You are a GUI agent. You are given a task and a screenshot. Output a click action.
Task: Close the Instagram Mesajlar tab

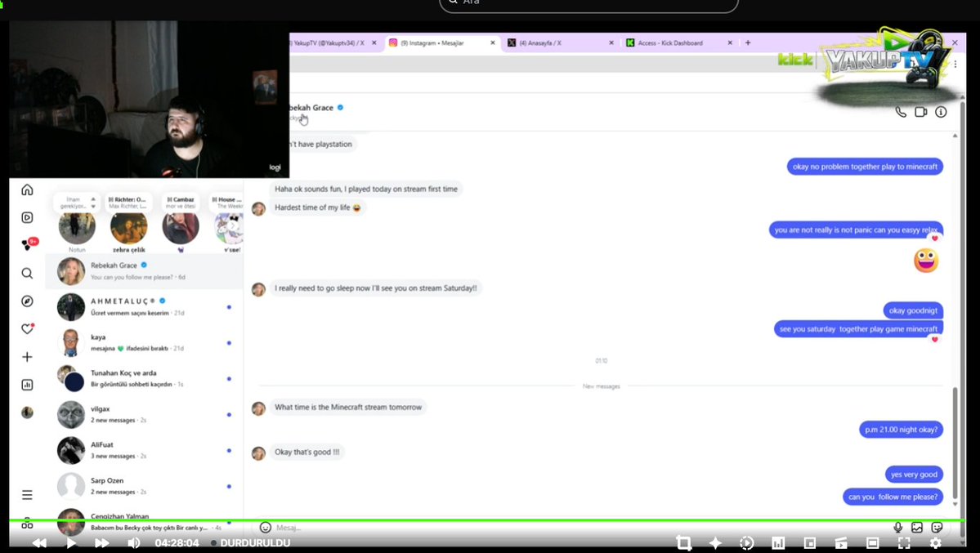click(493, 43)
